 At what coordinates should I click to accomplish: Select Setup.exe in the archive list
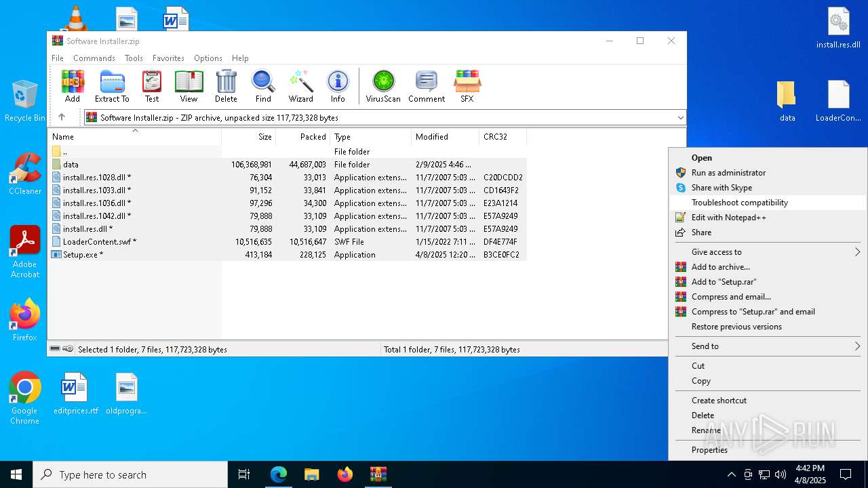pyautogui.click(x=288, y=254)
